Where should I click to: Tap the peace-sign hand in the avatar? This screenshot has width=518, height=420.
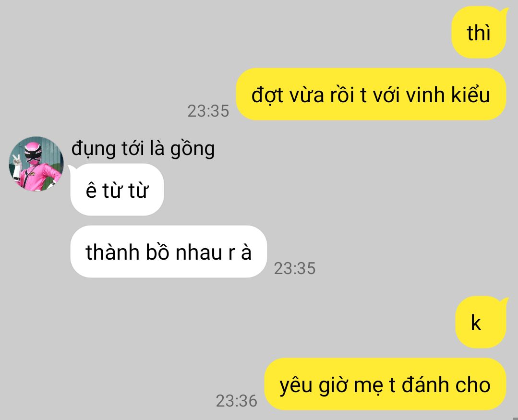[15, 162]
